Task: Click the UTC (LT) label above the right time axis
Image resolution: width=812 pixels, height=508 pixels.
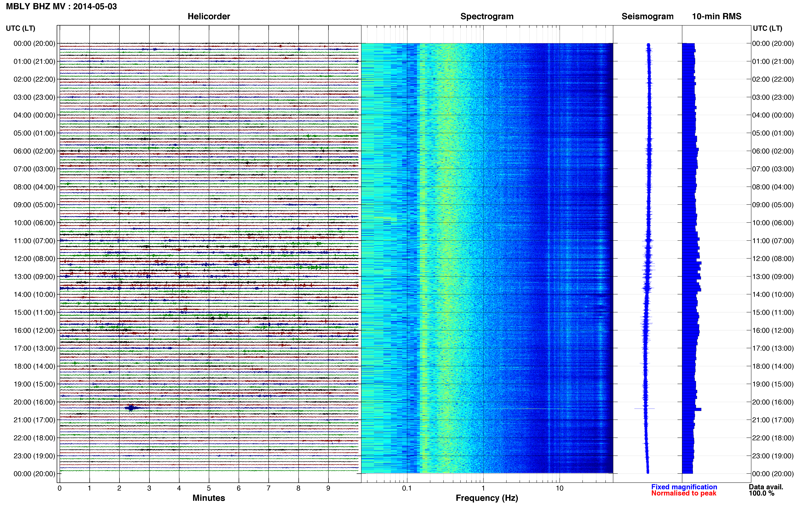Action: tap(767, 28)
